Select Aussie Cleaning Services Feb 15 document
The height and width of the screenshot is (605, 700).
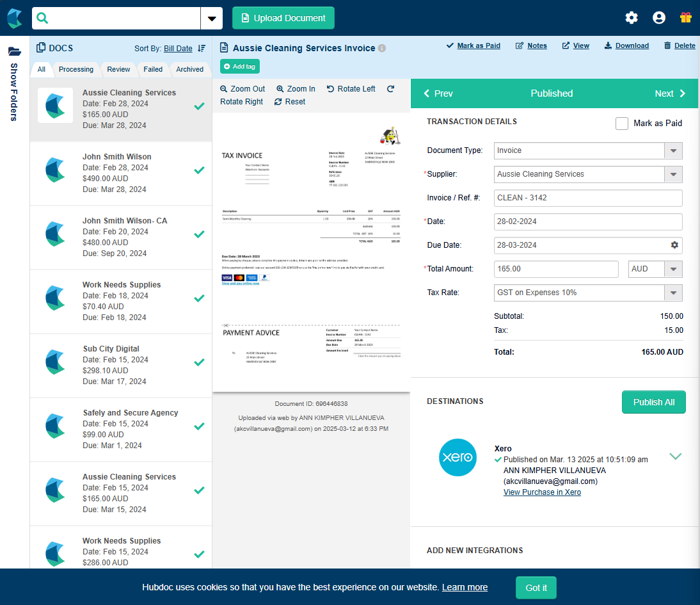(x=121, y=494)
